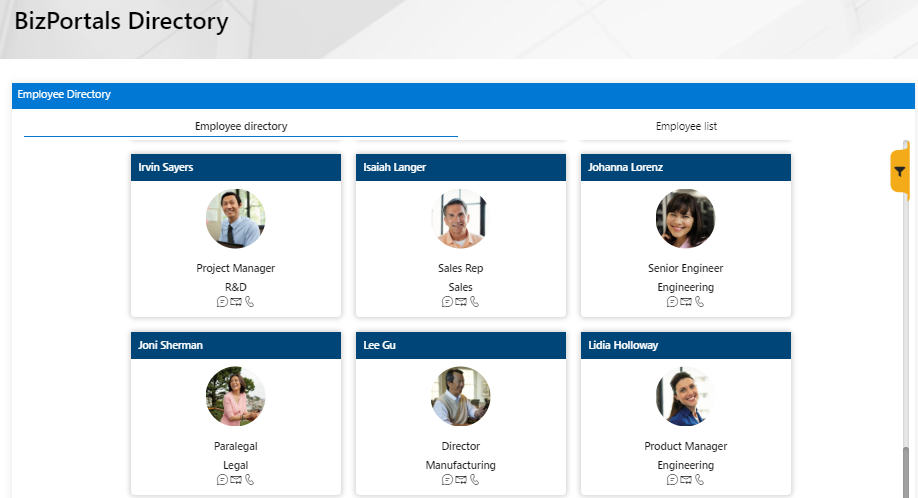The height and width of the screenshot is (498, 918).
Task: Message Lee Gu via chat icon
Action: click(447, 480)
